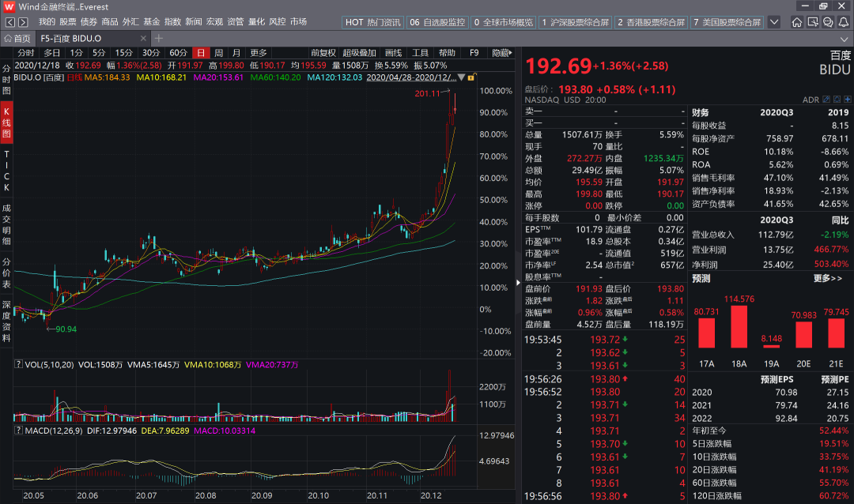Click the 隐藏 hide panel button

coord(501,53)
